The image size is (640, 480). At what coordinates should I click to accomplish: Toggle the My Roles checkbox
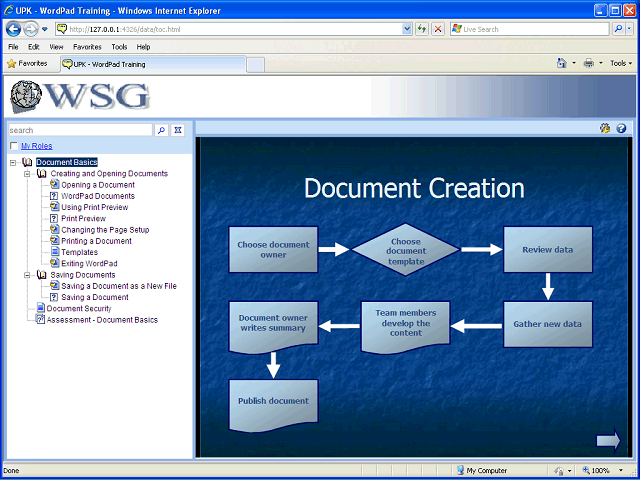coord(14,146)
